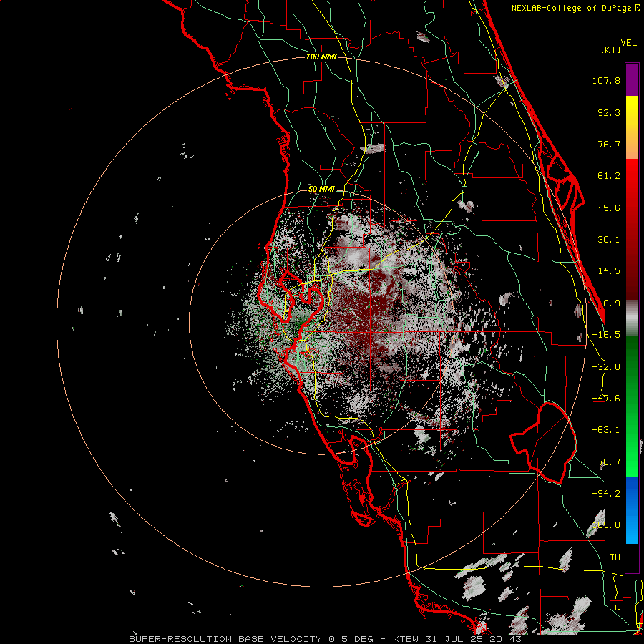Click the 92.3 velocity scale value
644x644 pixels.
click(x=609, y=112)
